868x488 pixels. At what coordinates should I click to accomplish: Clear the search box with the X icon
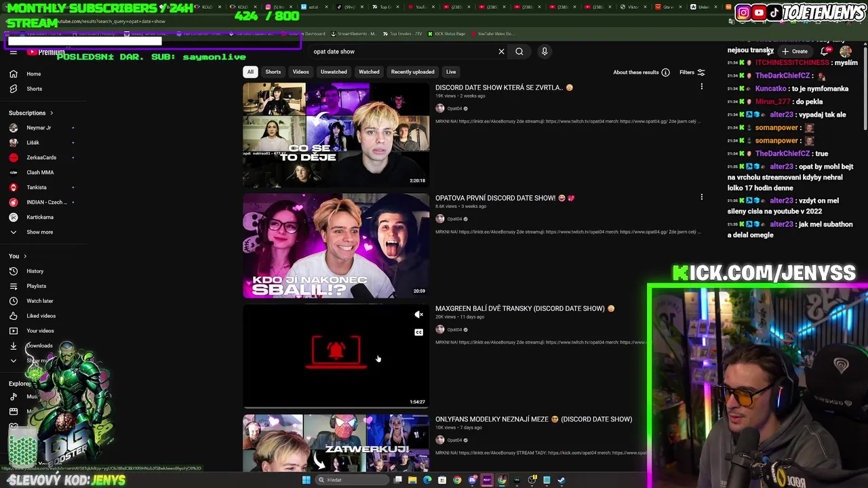point(501,52)
